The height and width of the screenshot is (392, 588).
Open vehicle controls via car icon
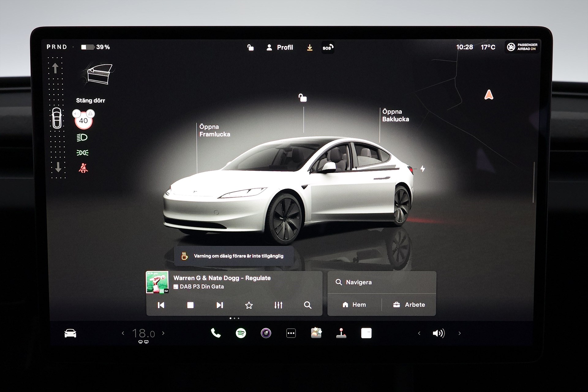[70, 333]
